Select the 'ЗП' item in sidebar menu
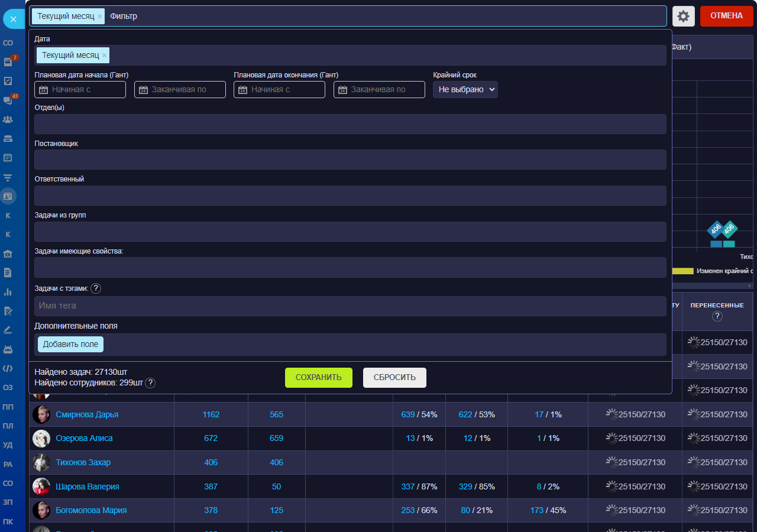757x532 pixels. 8,502
